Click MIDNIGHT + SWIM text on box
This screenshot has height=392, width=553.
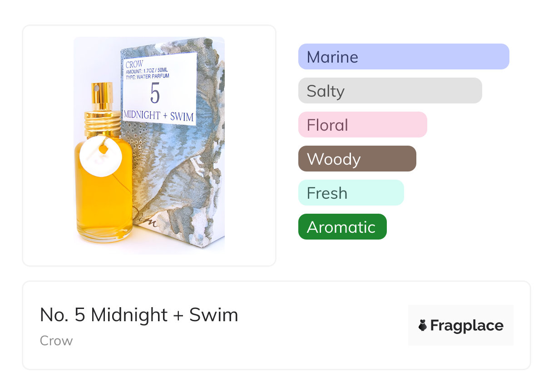click(158, 116)
